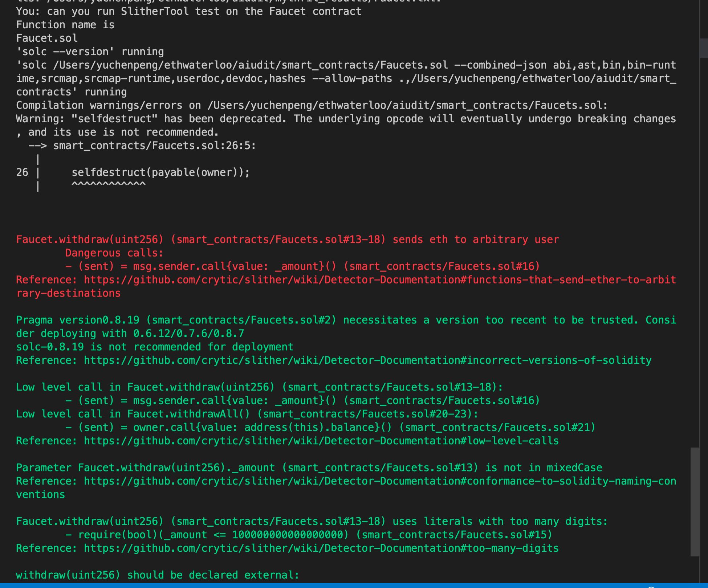708x588 pixels.
Task: Click the 'You: can you run SlitherTool test' line
Action: pyautogui.click(x=189, y=11)
